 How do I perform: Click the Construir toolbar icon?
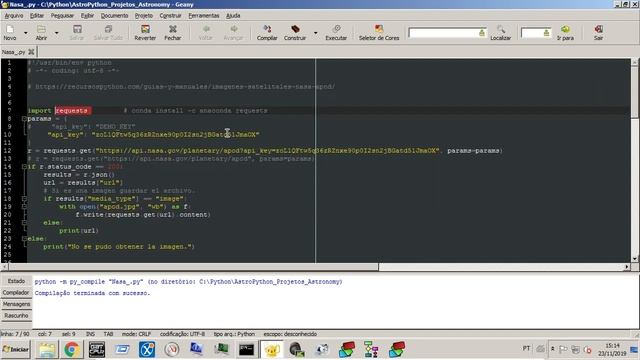coord(295,32)
